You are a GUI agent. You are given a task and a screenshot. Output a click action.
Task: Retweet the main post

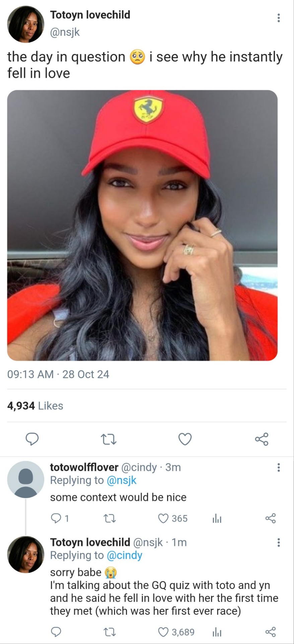point(108,439)
